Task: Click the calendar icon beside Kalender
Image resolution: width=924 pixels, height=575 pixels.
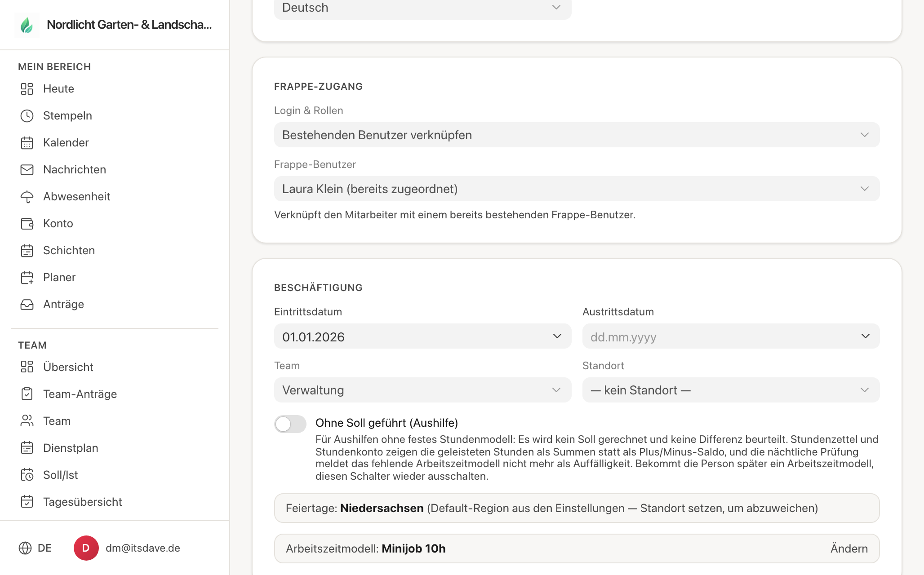Action: (27, 143)
